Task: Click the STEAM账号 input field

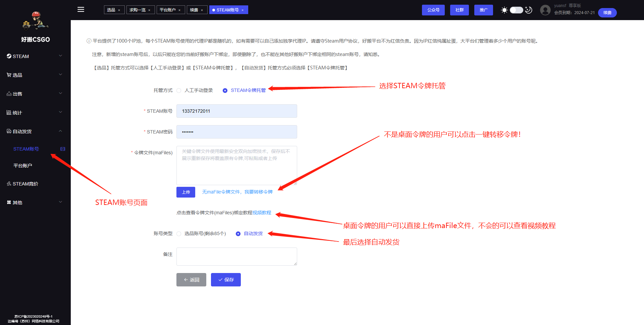Action: (237, 111)
